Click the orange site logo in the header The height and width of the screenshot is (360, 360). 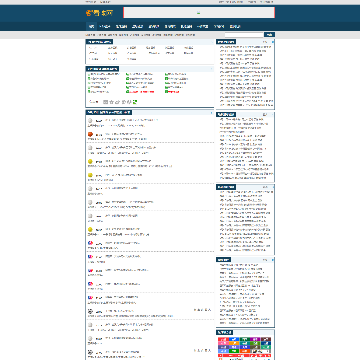[x=99, y=13]
